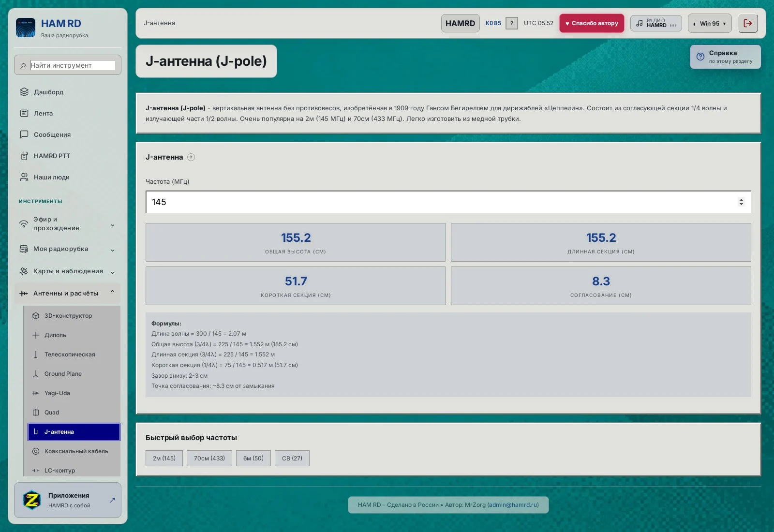This screenshot has height=532, width=774.
Task: Open the Win 95 theme dropdown
Action: coord(710,23)
